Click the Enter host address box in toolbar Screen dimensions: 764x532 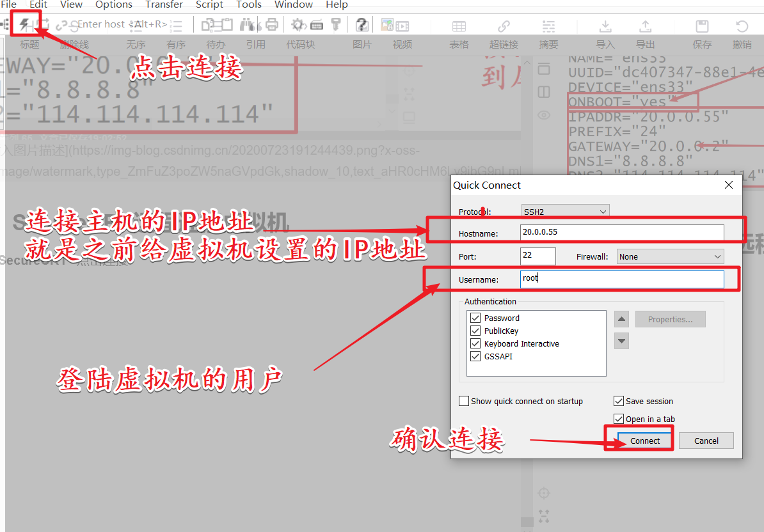[x=122, y=24]
